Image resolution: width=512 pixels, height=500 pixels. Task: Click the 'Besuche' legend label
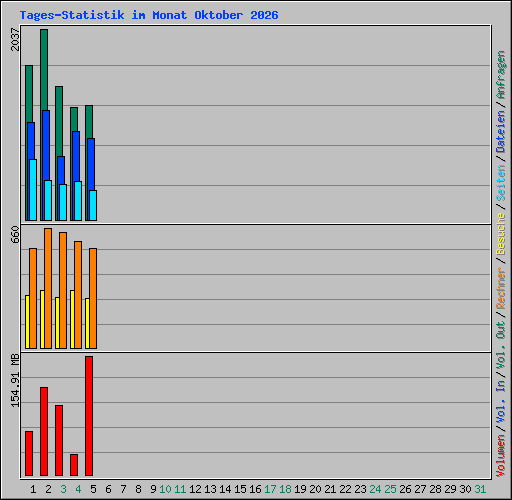click(501, 234)
